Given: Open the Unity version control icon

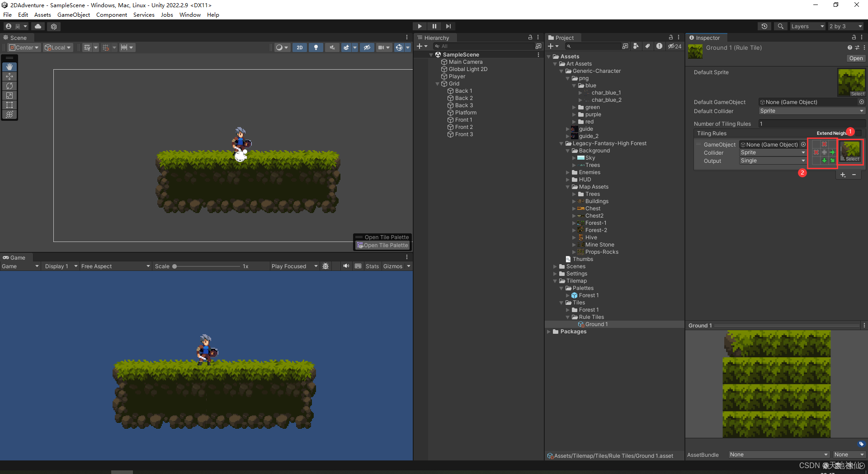Looking at the screenshot, I should tap(54, 27).
